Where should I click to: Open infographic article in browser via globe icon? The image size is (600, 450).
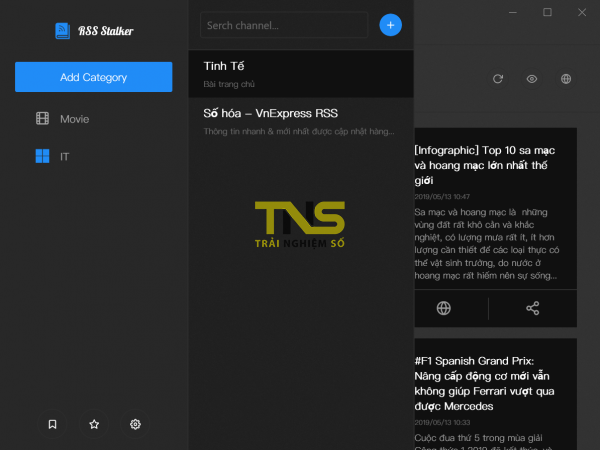[444, 308]
